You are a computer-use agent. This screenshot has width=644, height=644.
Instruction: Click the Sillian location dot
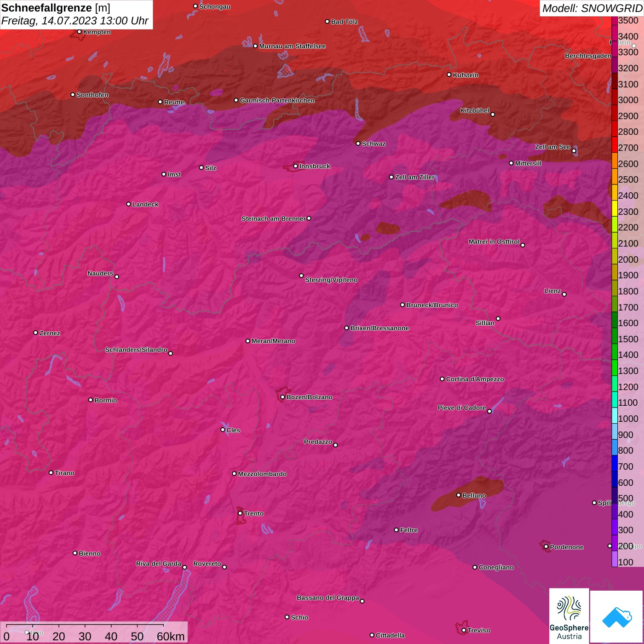pos(498,318)
